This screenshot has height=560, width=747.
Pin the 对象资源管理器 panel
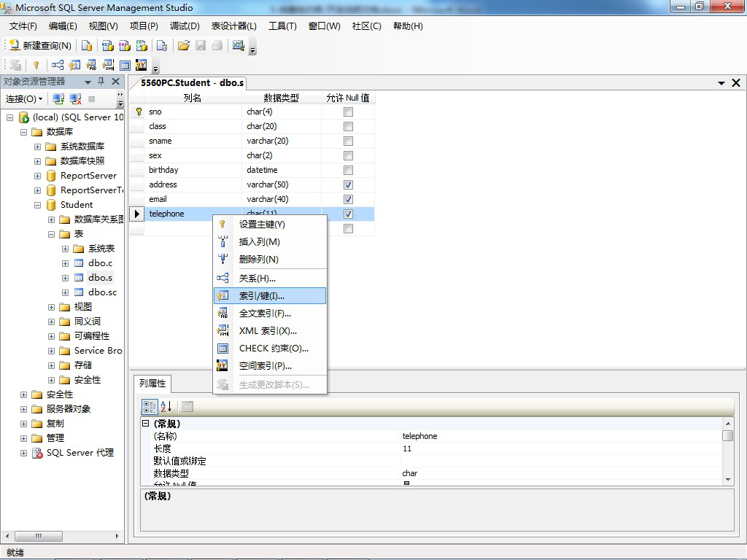(x=101, y=82)
